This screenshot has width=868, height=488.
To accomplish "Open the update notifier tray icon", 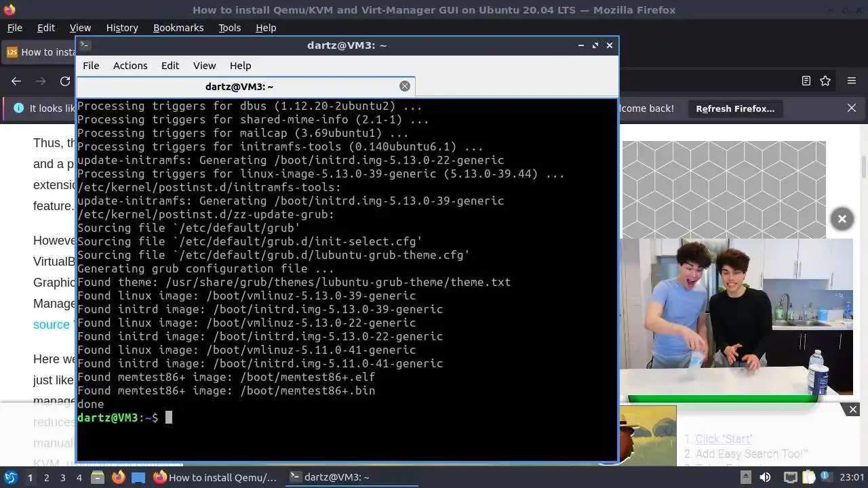I will pyautogui.click(x=827, y=477).
